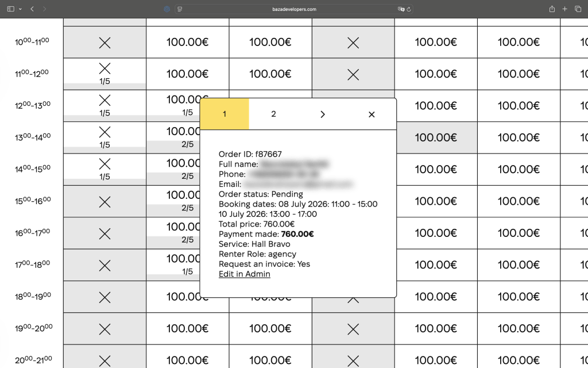Select the 1/5 price cell in 17:00-18:00 row

(173, 265)
